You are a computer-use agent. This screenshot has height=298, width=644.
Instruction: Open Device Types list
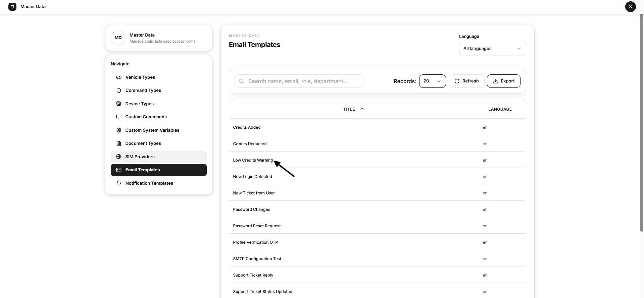159,104
